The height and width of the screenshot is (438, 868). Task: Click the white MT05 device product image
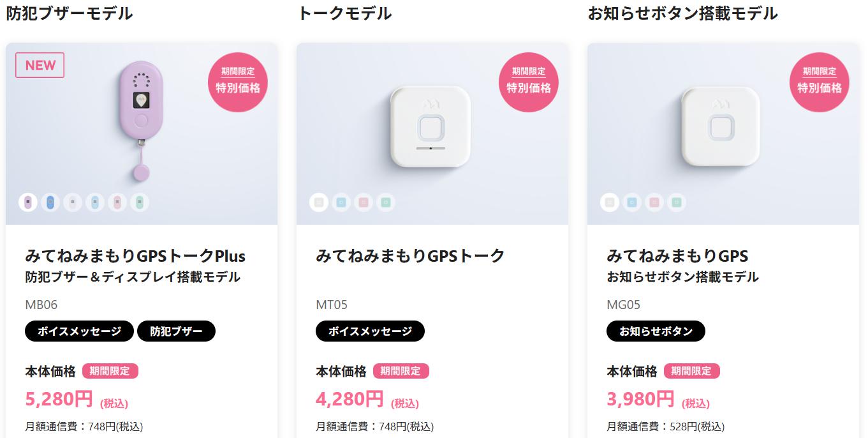(430, 126)
